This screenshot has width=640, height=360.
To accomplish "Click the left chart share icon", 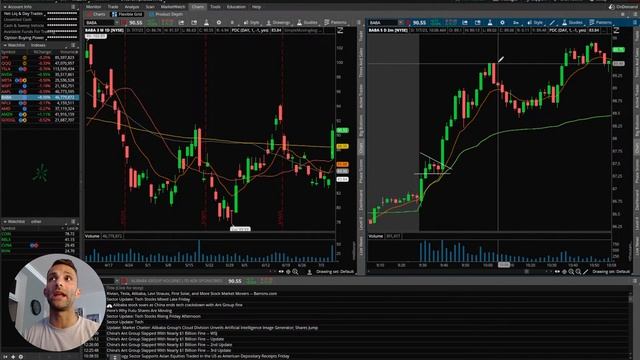I will click(181, 22).
